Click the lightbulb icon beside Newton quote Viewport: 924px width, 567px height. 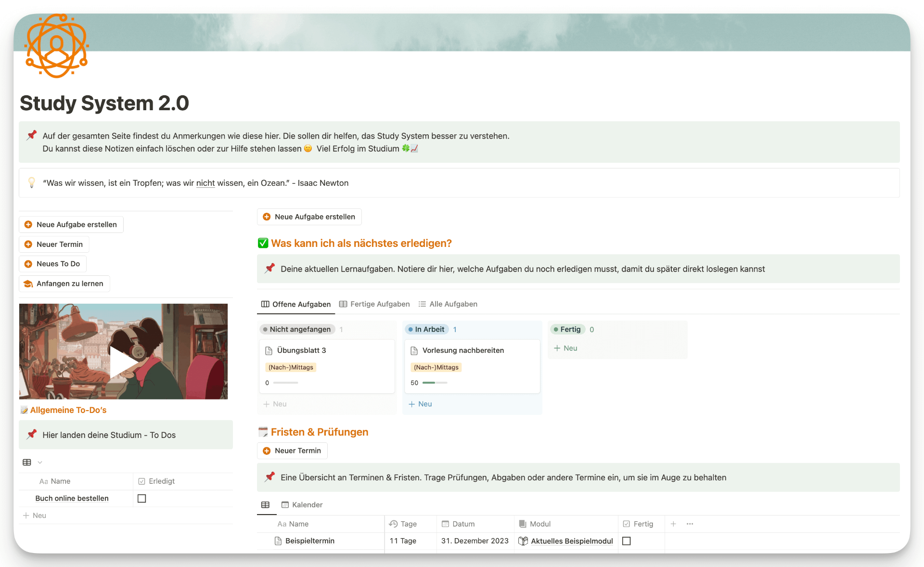click(32, 183)
